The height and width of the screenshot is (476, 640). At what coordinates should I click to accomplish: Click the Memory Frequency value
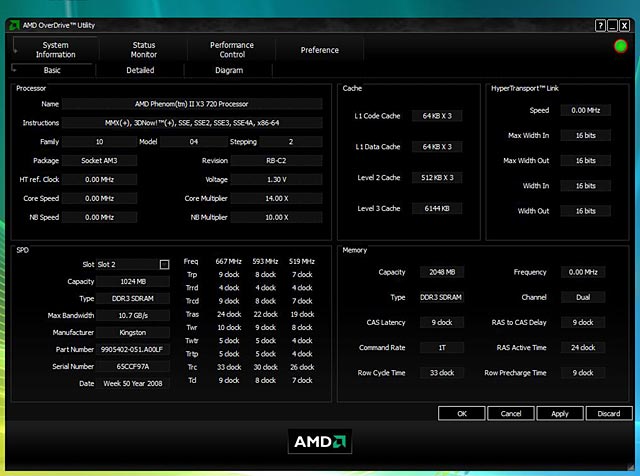[583, 272]
